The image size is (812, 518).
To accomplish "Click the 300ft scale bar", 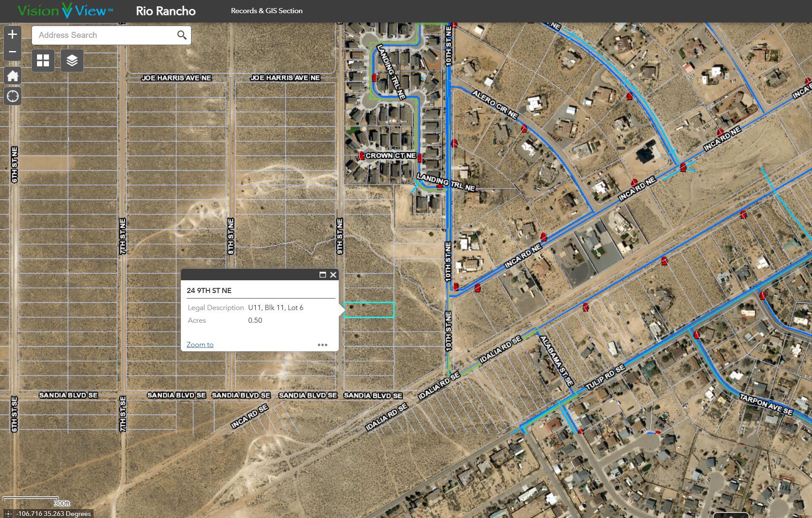I will click(37, 501).
